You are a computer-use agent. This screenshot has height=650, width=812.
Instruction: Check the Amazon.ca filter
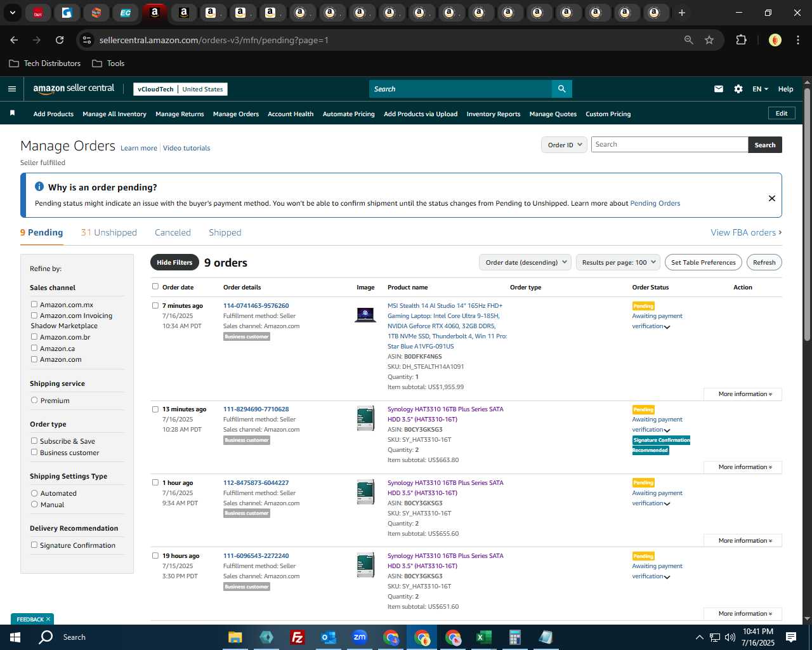tap(34, 348)
